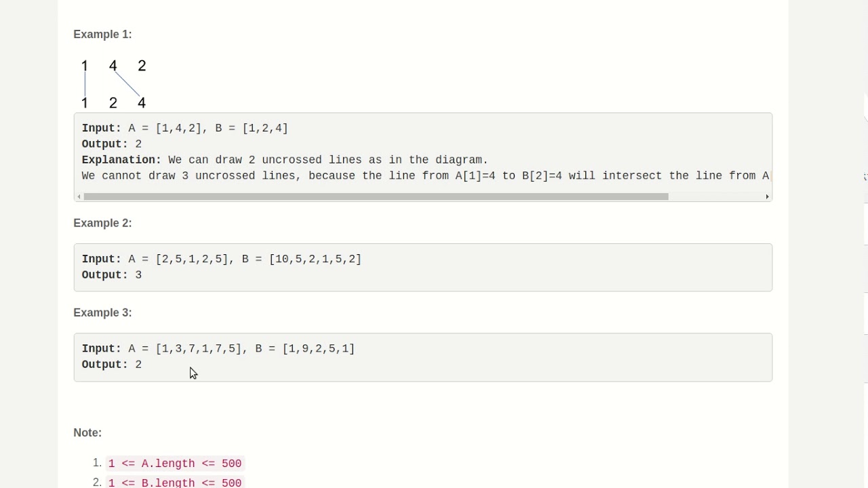Click the right arrow of Example 1 scrollbar
868x488 pixels.
(x=767, y=197)
